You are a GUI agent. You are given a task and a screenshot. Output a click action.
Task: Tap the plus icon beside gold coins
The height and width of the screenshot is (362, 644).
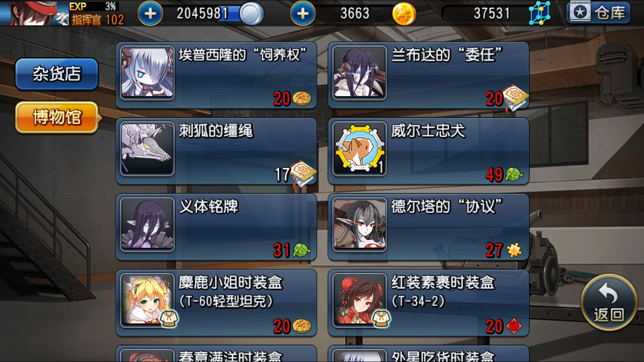[303, 14]
